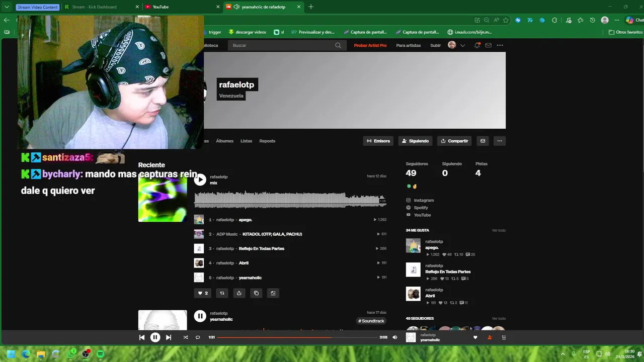Add 'mix' playlist to next up

(x=273, y=293)
